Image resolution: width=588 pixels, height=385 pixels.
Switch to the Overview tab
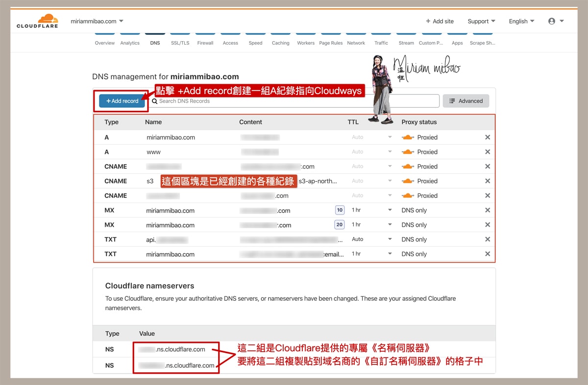[x=105, y=43]
